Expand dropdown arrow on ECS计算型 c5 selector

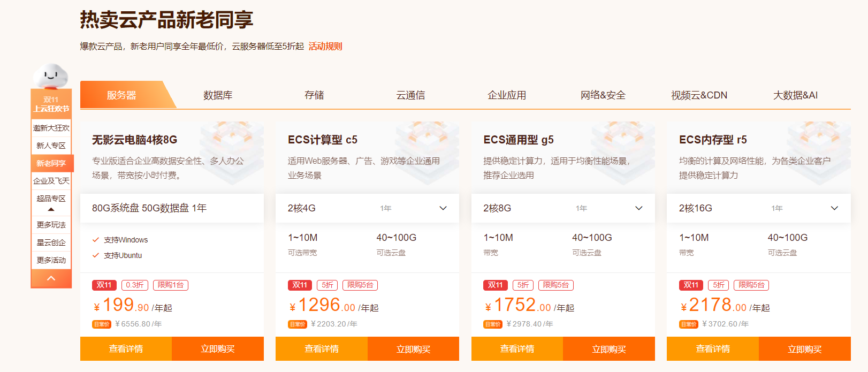click(443, 208)
